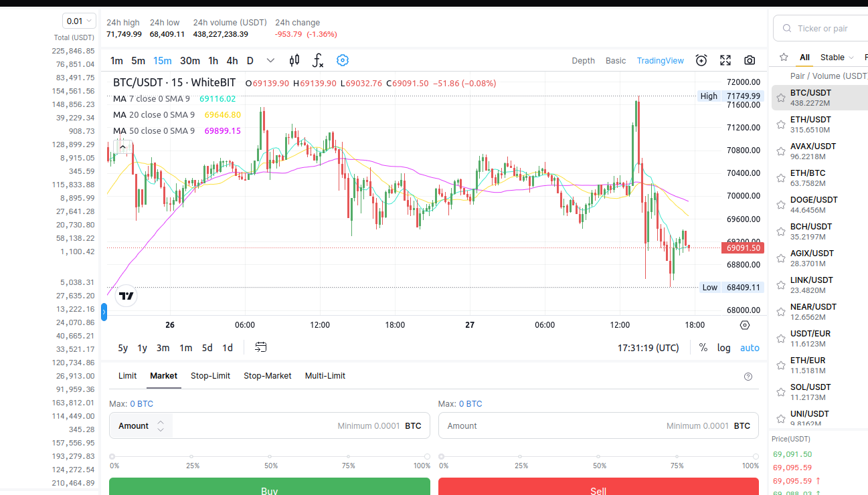This screenshot has width=868, height=495.
Task: Favorite the SOL/USDT pair star
Action: (x=781, y=392)
